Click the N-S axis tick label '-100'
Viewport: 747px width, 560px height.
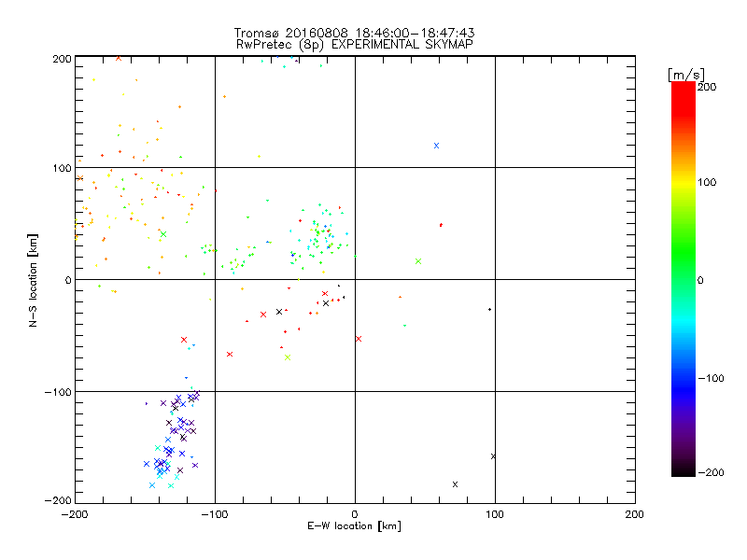tap(58, 392)
